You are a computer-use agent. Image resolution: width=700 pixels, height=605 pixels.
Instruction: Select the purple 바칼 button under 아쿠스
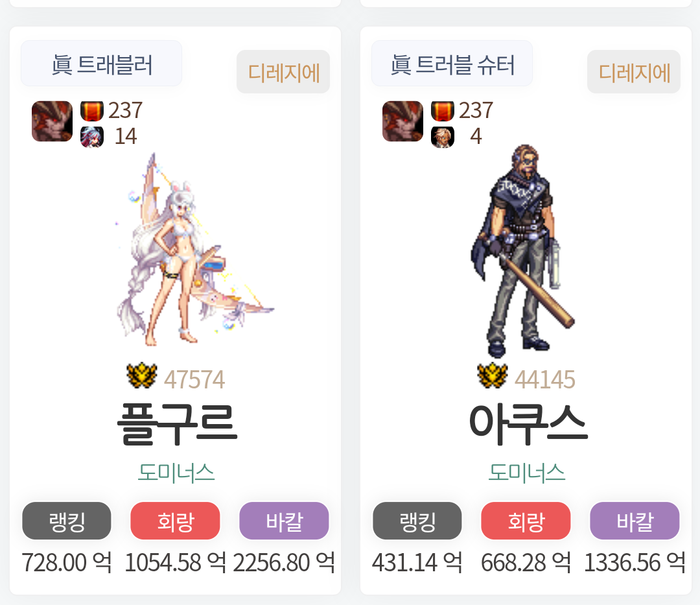pos(635,521)
